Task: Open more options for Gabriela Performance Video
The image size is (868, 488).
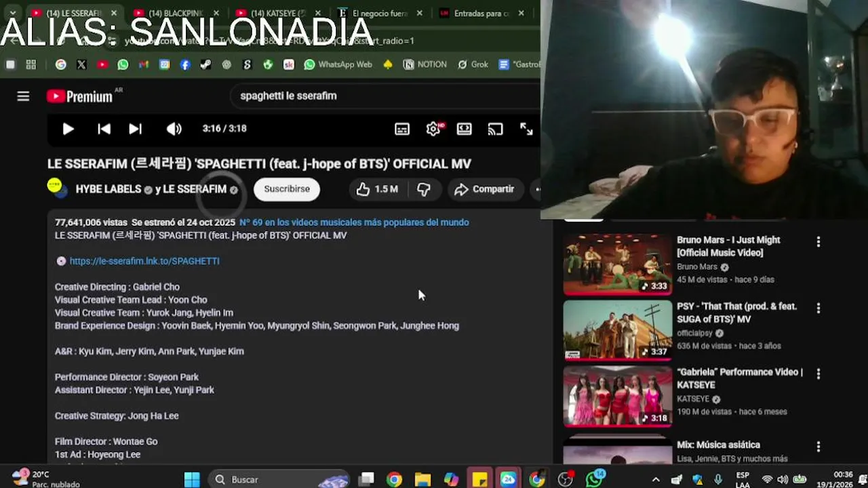Action: (818, 374)
